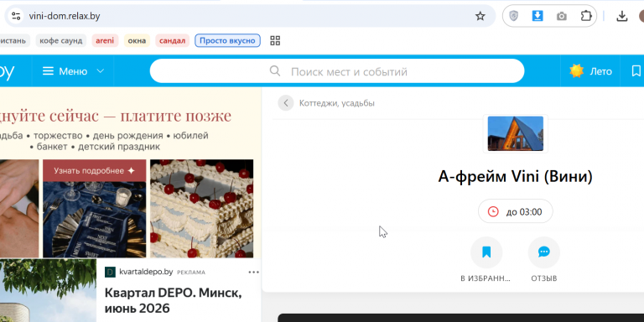Click the 'В ИЗБРАНН...' label
Image resolution: width=644 pixels, height=322 pixels.
click(486, 278)
